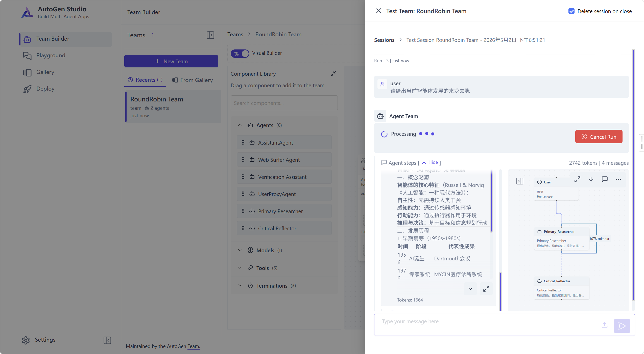Open Team Builder in the sidebar
The width and height of the screenshot is (644, 354).
[x=66, y=39]
